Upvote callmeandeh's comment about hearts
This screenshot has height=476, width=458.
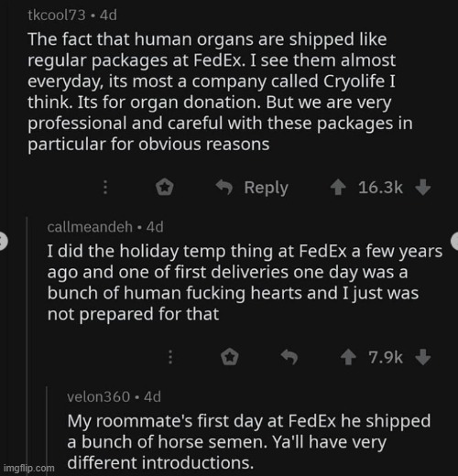[x=348, y=357]
